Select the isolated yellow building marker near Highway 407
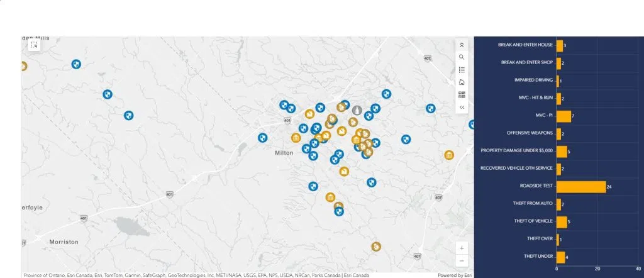 point(449,155)
